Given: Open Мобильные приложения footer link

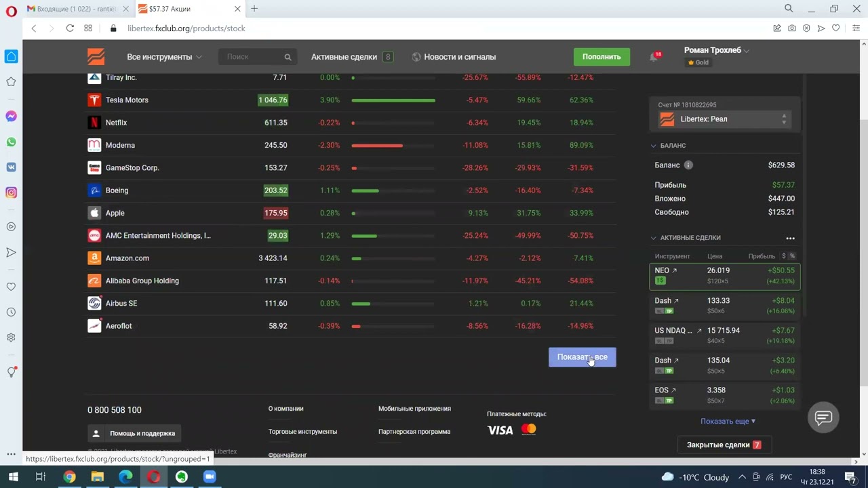Looking at the screenshot, I should tap(414, 409).
